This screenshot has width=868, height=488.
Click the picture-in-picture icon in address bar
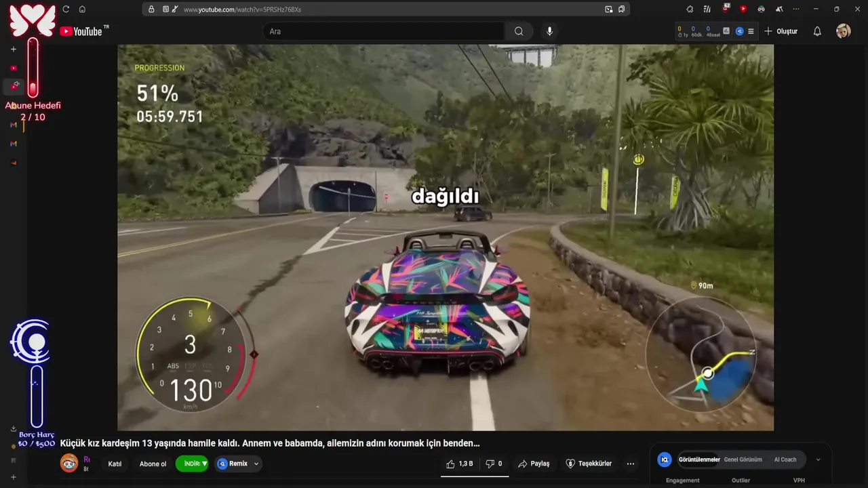pos(609,9)
